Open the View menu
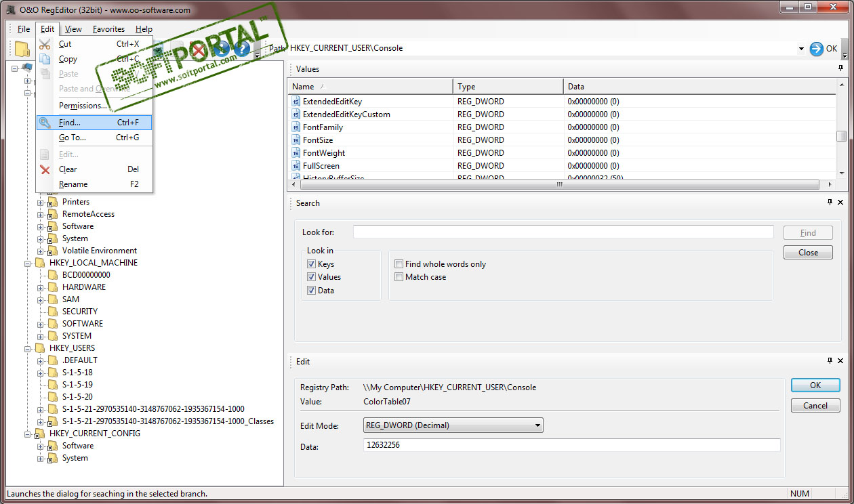This screenshot has height=504, width=854. (73, 29)
